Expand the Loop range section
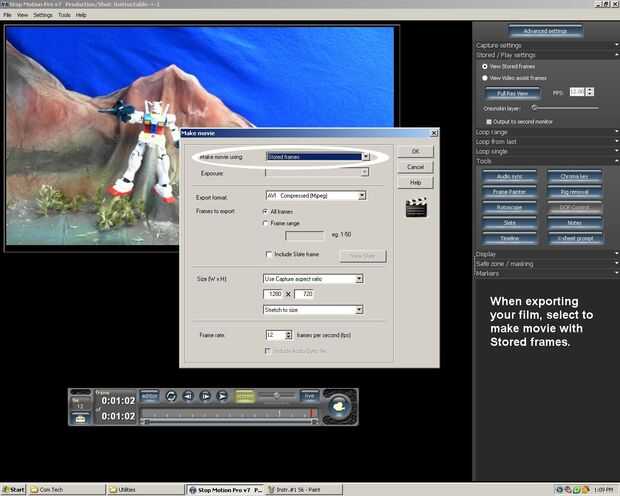Image resolution: width=620 pixels, height=496 pixels. pos(546,132)
